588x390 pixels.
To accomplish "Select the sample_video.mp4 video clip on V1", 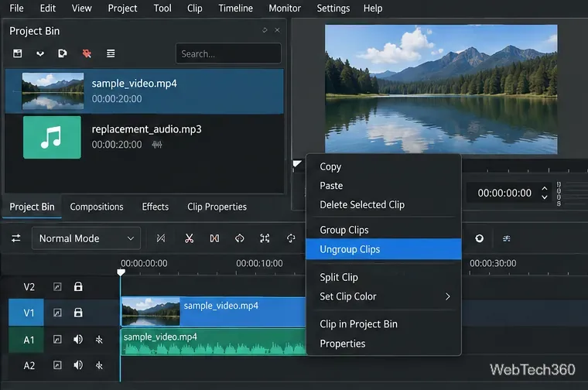I will tap(214, 312).
